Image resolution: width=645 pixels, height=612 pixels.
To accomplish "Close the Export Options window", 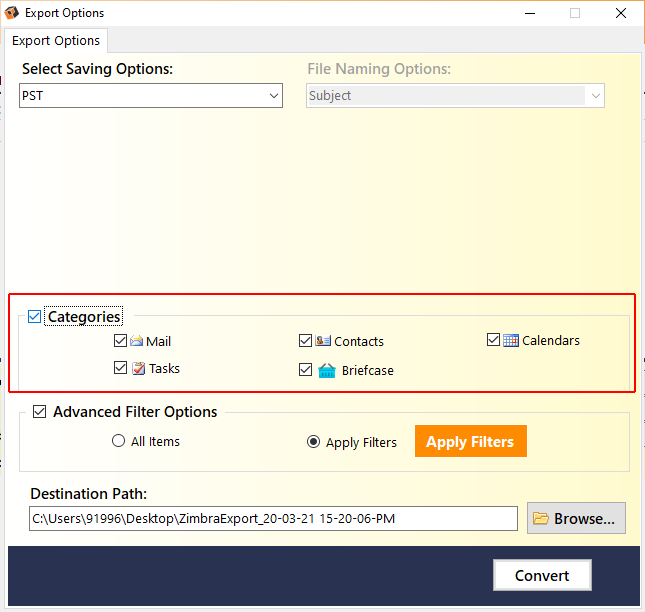I will 621,13.
